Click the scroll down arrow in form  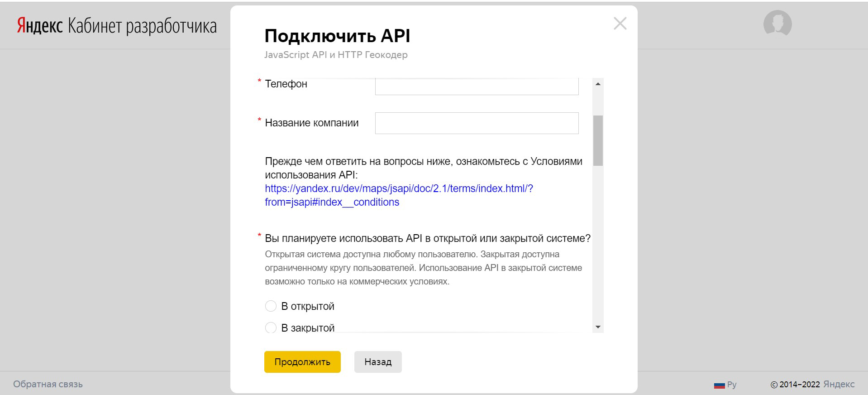(x=598, y=327)
